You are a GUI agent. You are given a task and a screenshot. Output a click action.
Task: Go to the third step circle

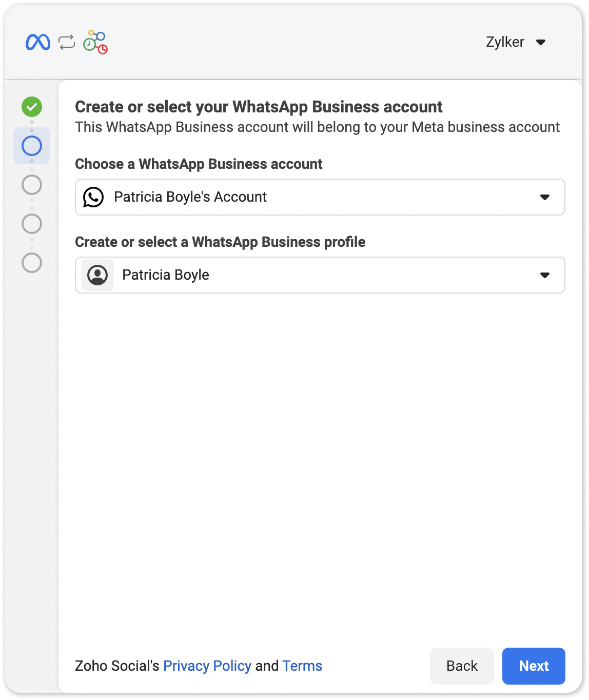(32, 185)
